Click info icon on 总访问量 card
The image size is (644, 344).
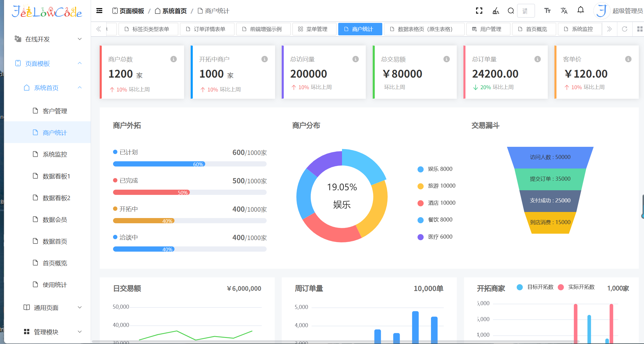tap(356, 59)
